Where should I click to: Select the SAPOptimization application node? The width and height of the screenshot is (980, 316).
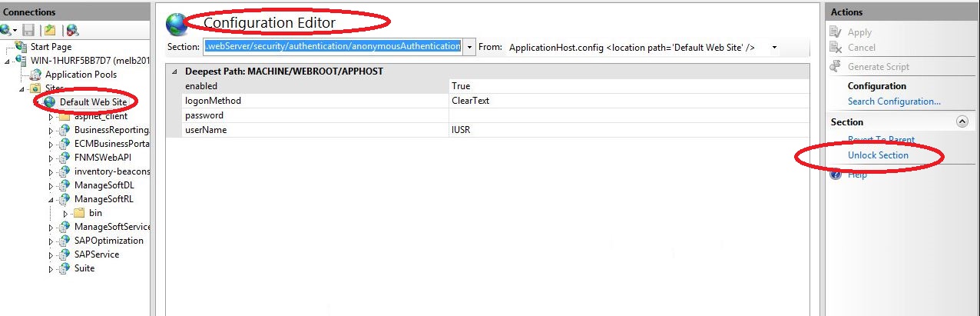(108, 241)
